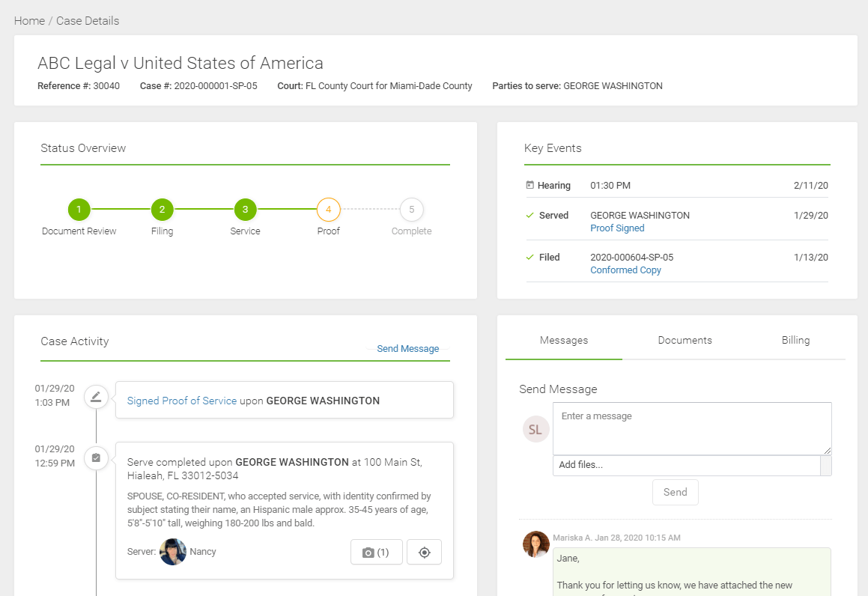This screenshot has height=596, width=868.
Task: Click the Enter a message text box
Action: (691, 428)
